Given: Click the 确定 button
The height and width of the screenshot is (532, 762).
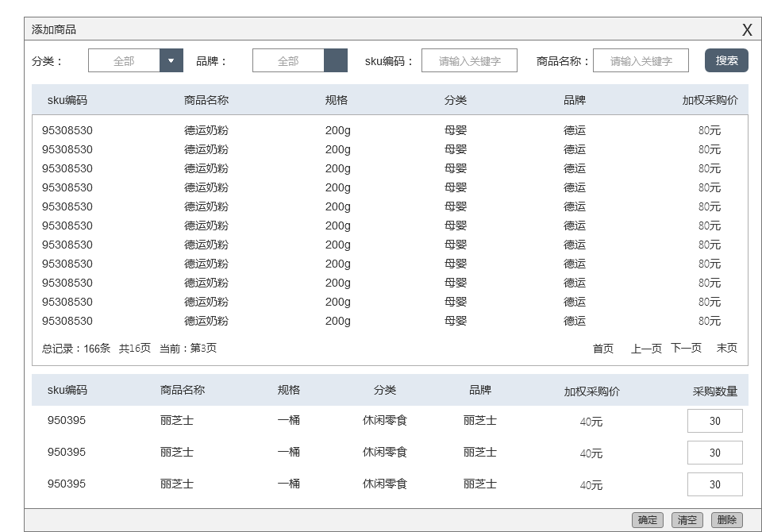Looking at the screenshot, I should click(648, 520).
